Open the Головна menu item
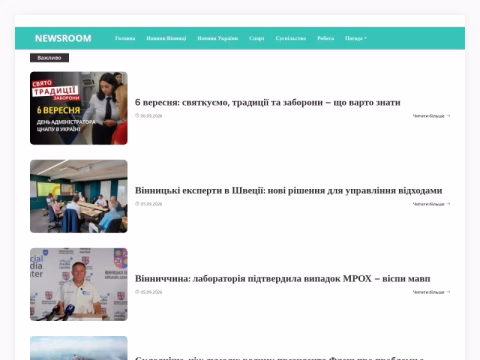 [125, 38]
